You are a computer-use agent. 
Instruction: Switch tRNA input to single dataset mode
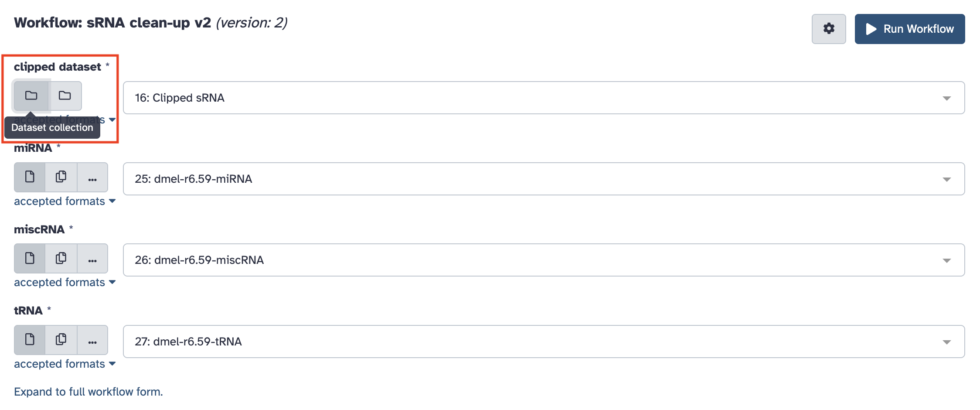pyautogui.click(x=30, y=340)
